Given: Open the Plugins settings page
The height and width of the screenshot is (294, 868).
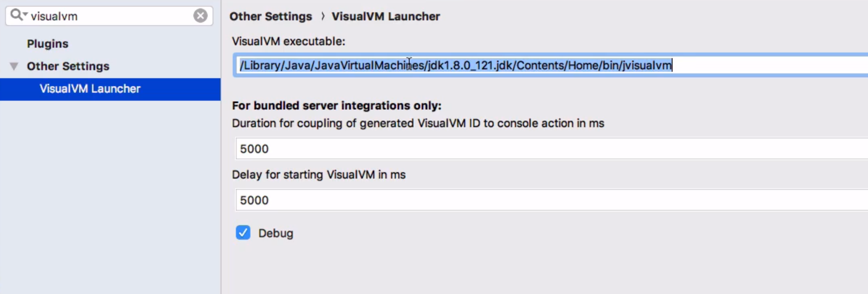Looking at the screenshot, I should (x=48, y=44).
